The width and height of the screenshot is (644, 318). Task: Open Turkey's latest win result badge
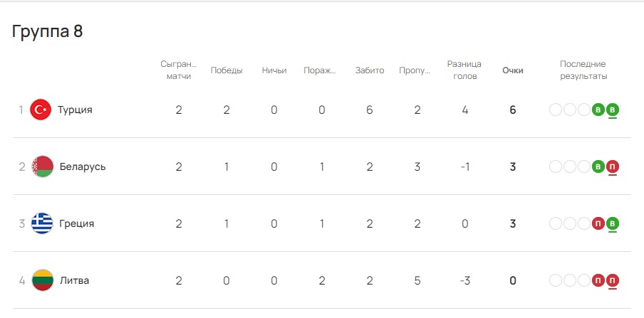tap(613, 110)
